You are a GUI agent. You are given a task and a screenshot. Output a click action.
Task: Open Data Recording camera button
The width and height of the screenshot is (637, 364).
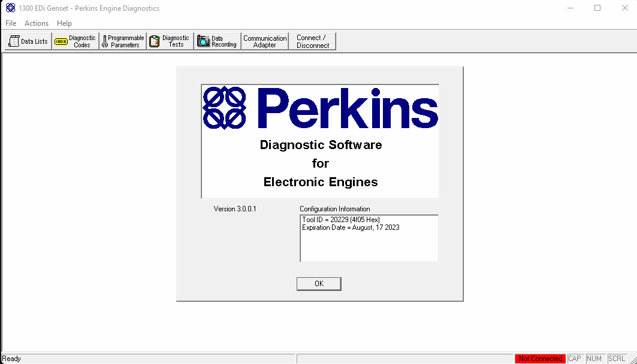coord(218,41)
